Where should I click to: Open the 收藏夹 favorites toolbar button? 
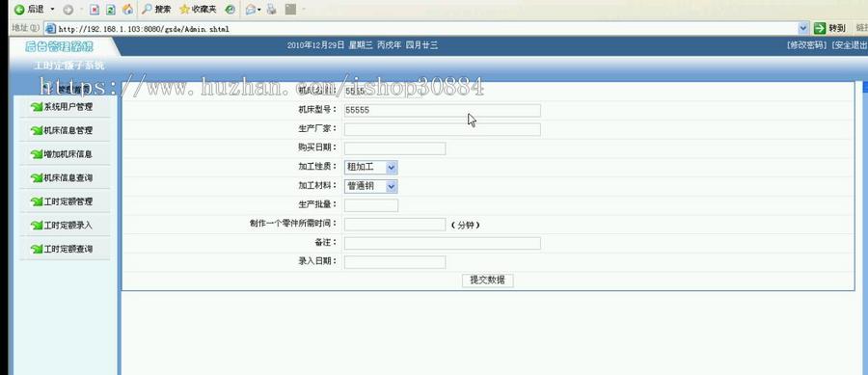(x=198, y=10)
